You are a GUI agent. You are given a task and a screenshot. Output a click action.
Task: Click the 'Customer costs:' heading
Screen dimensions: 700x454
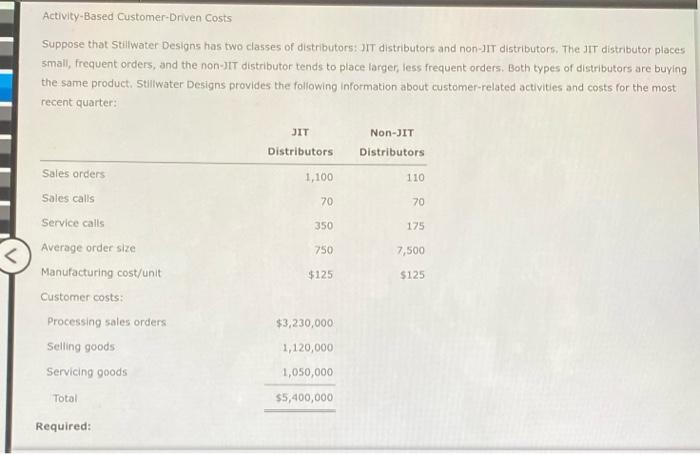coord(82,297)
